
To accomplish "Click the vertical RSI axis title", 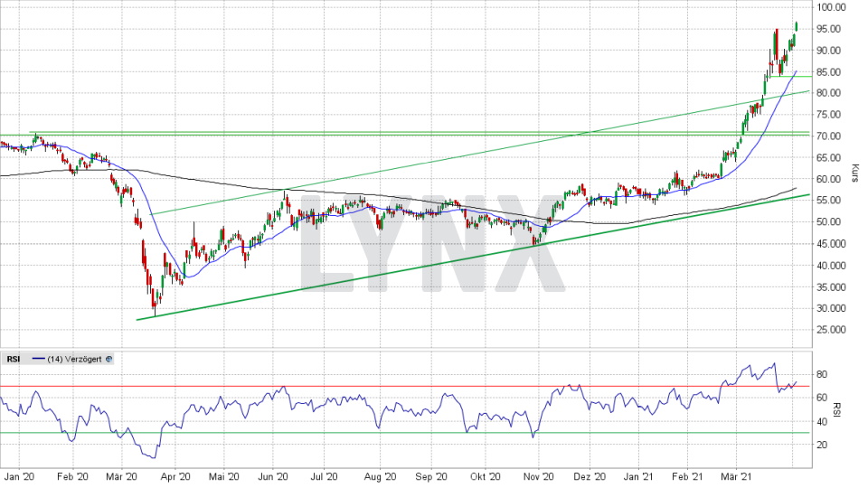I will click(x=837, y=410).
